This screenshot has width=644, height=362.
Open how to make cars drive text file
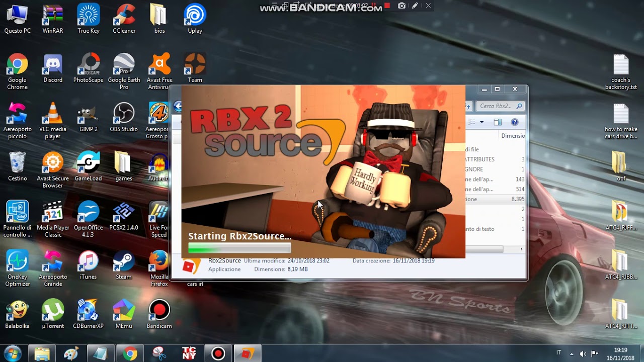(x=621, y=121)
